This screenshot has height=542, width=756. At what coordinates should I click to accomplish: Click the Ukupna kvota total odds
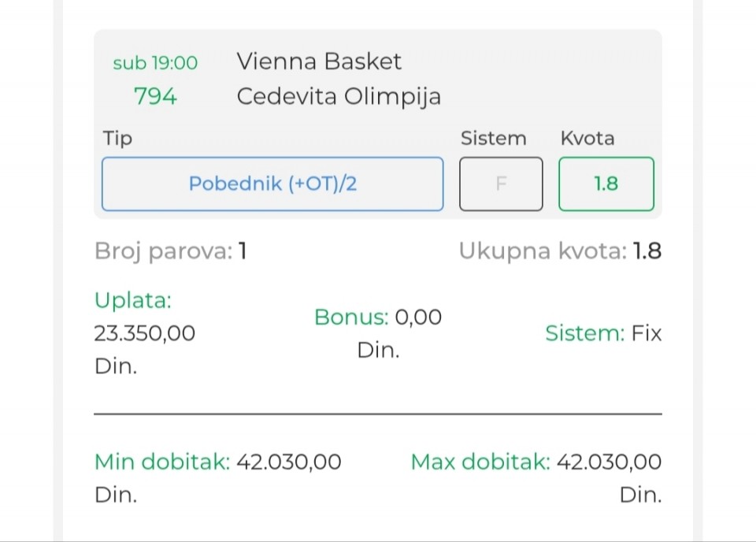(560, 251)
